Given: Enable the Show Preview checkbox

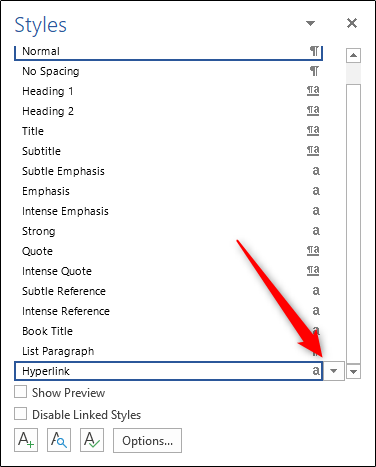Looking at the screenshot, I should coord(20,392).
